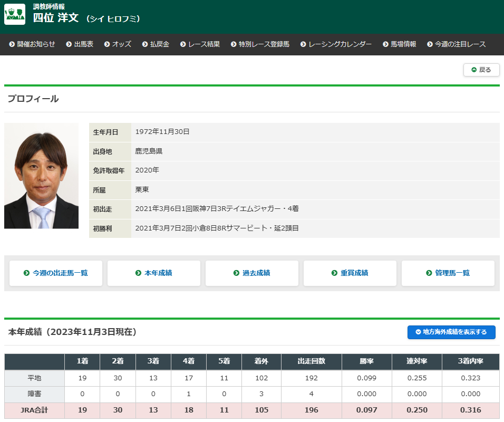Screen dimensions: 504x422
Task: Click 連対率 column header
Action: point(417,361)
